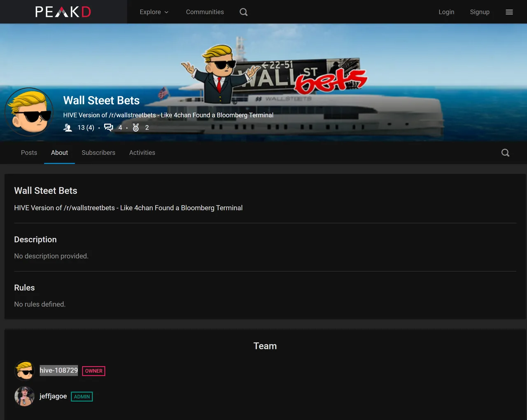Viewport: 527px width, 420px height.
Task: Open the Subscribers tab
Action: coord(98,153)
